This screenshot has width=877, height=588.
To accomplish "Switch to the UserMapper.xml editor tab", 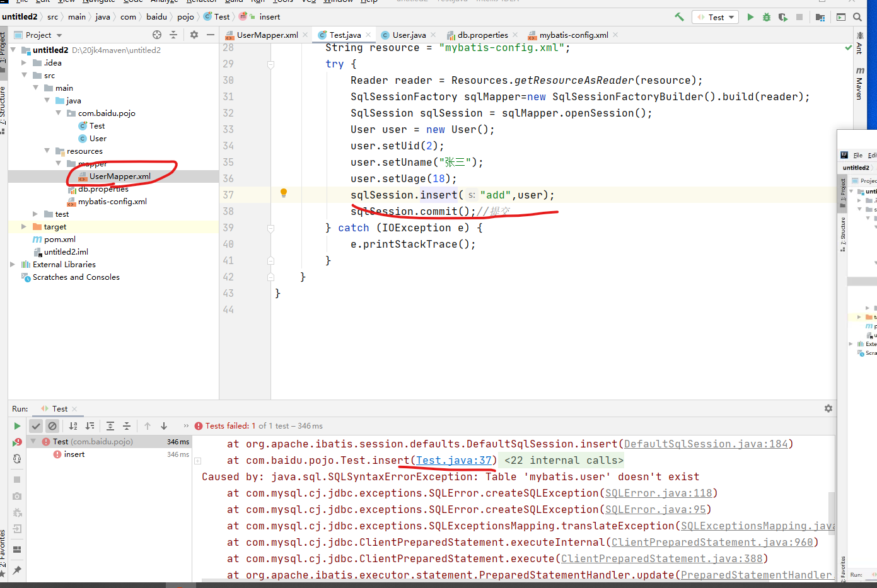I will tap(267, 35).
